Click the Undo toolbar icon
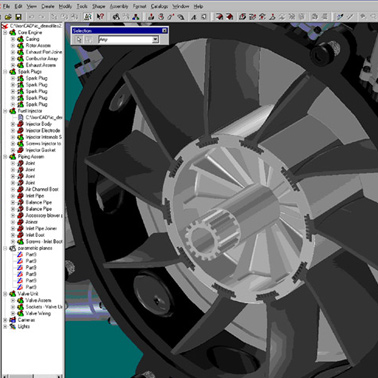The image size is (378, 378). pos(31,17)
